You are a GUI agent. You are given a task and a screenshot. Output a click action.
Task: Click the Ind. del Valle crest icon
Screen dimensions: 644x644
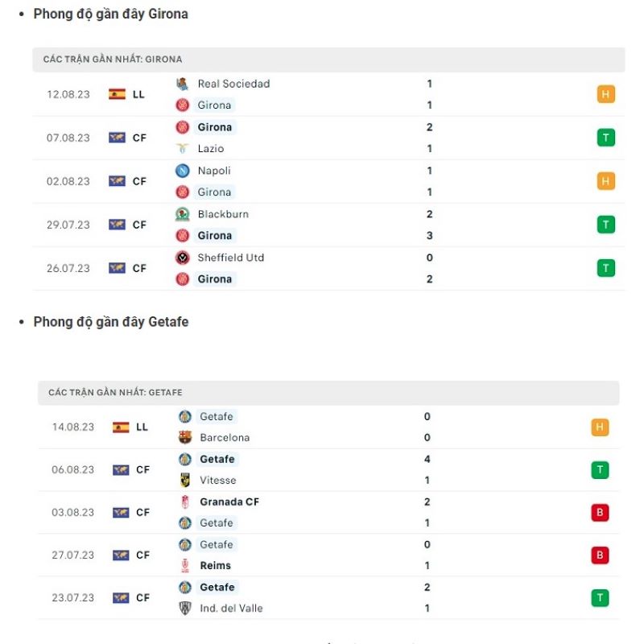[185, 608]
